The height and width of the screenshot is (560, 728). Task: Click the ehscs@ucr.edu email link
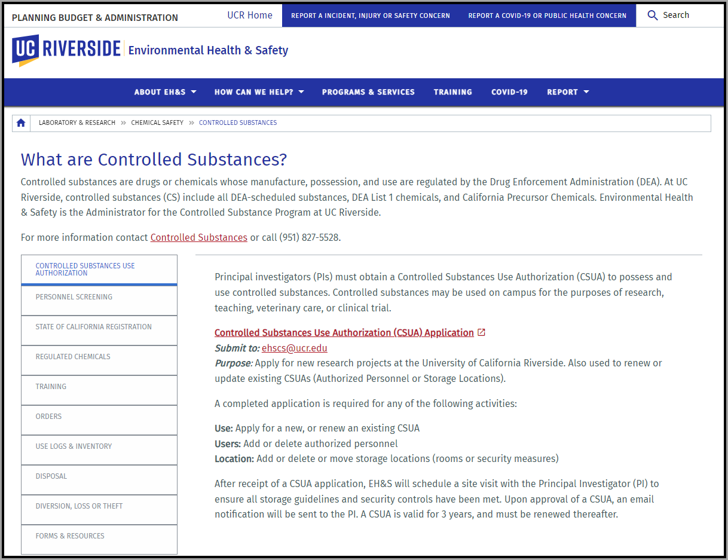pyautogui.click(x=294, y=348)
